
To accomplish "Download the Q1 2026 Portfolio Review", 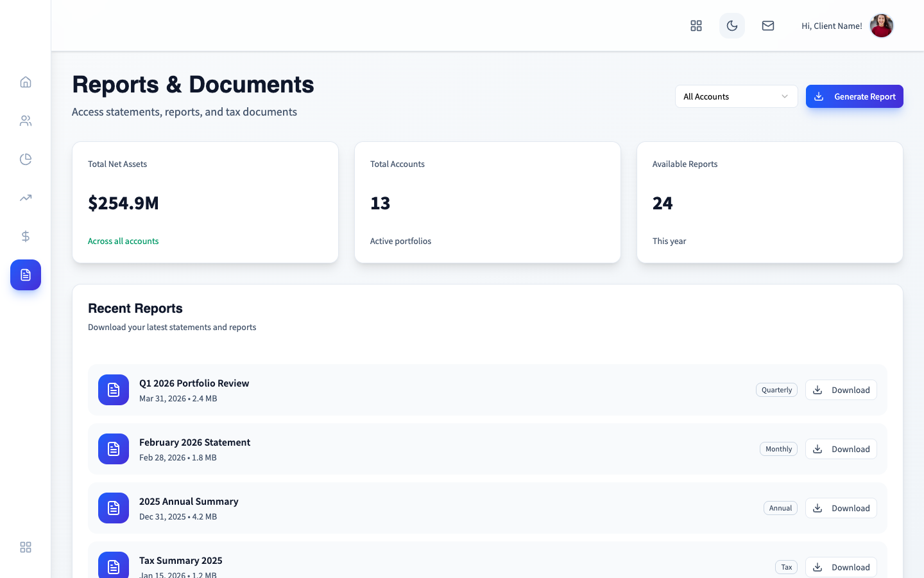I will click(x=841, y=390).
